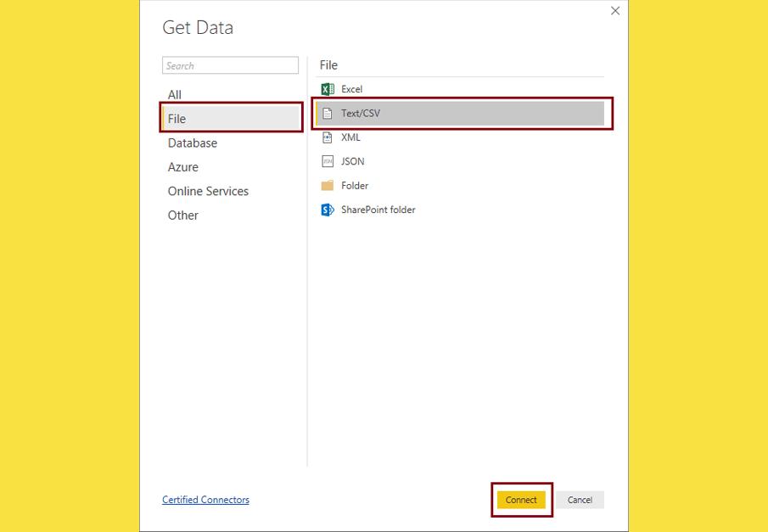Click into the Search box
The height and width of the screenshot is (532, 768).
coord(230,65)
